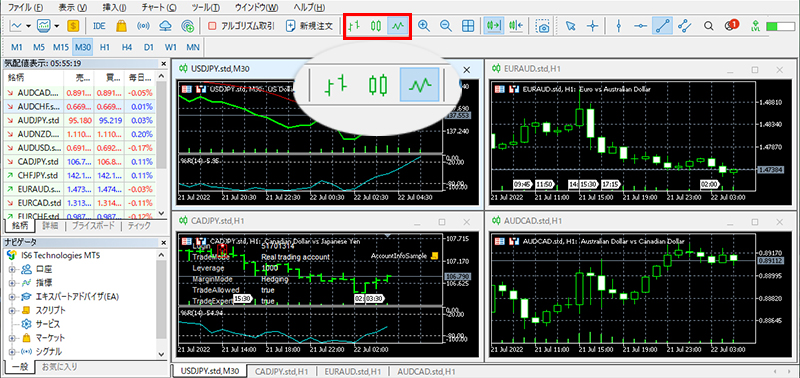This screenshot has width=800, height=378.
Task: Select the horizontal line drawing tool
Action: [x=641, y=26]
